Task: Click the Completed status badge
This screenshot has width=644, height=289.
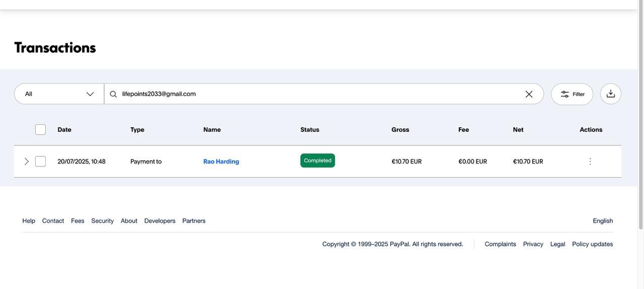Action: tap(317, 161)
